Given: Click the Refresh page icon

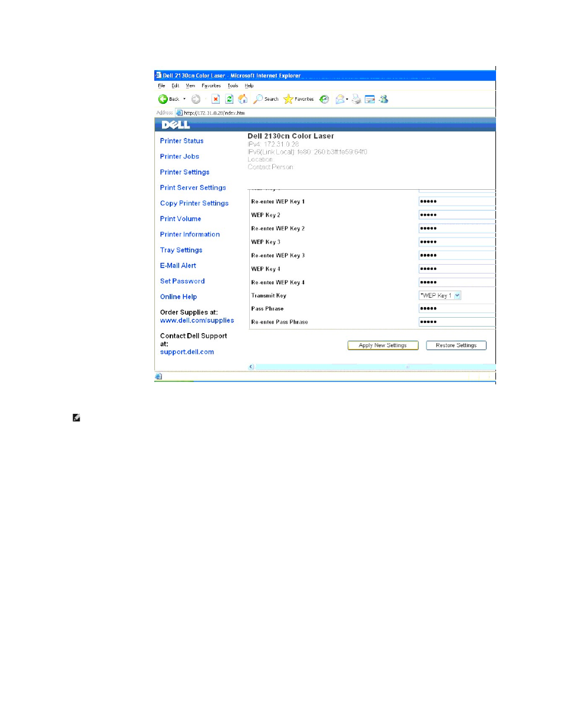Looking at the screenshot, I should (229, 99).
